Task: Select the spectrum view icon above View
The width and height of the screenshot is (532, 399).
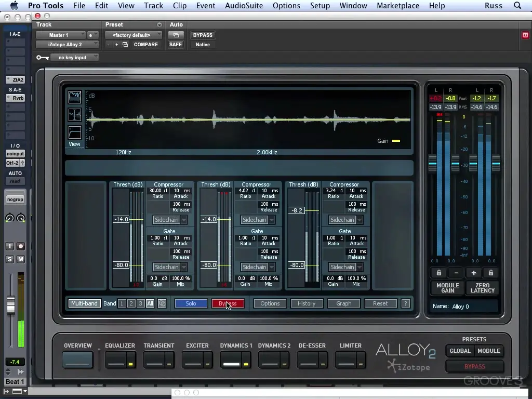Action: pyautogui.click(x=75, y=97)
